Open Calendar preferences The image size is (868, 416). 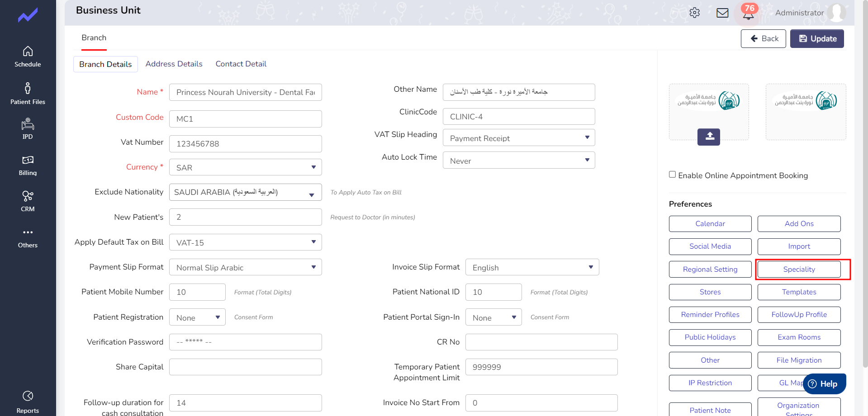click(710, 224)
